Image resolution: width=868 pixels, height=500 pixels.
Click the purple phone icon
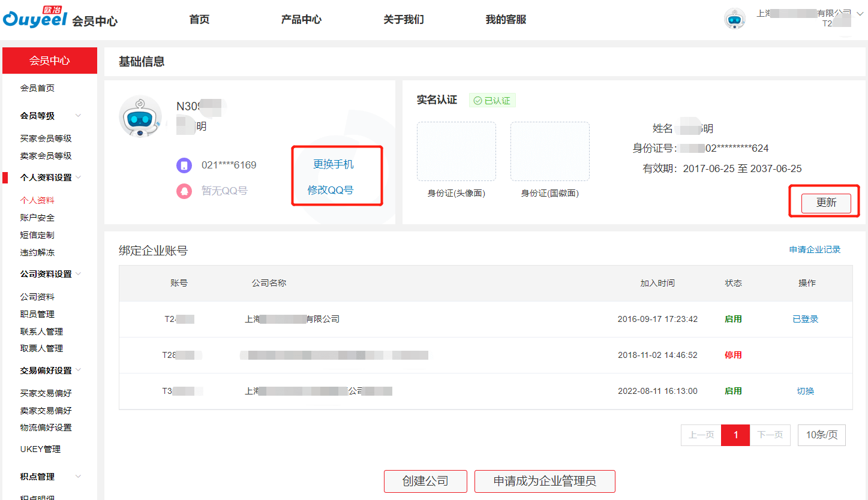(184, 165)
